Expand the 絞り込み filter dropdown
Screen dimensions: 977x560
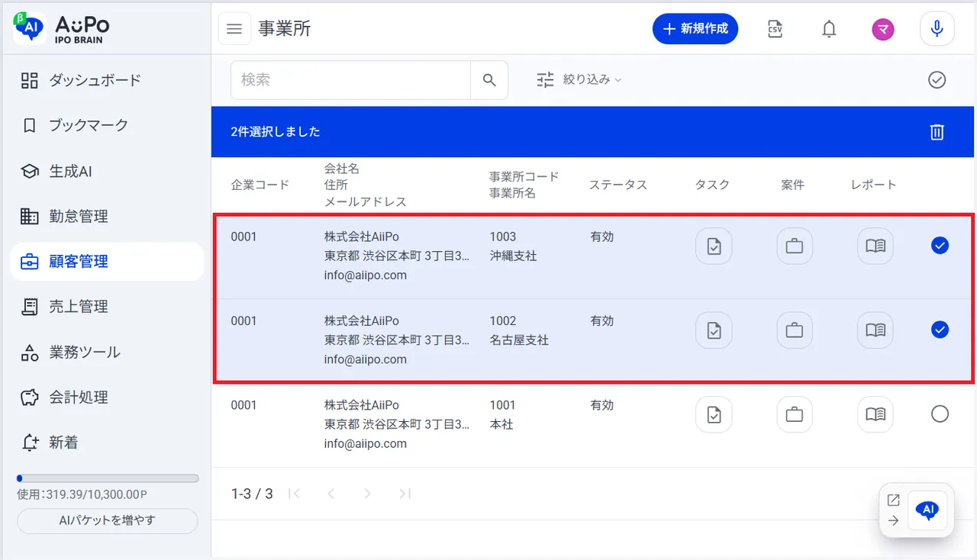(x=579, y=79)
